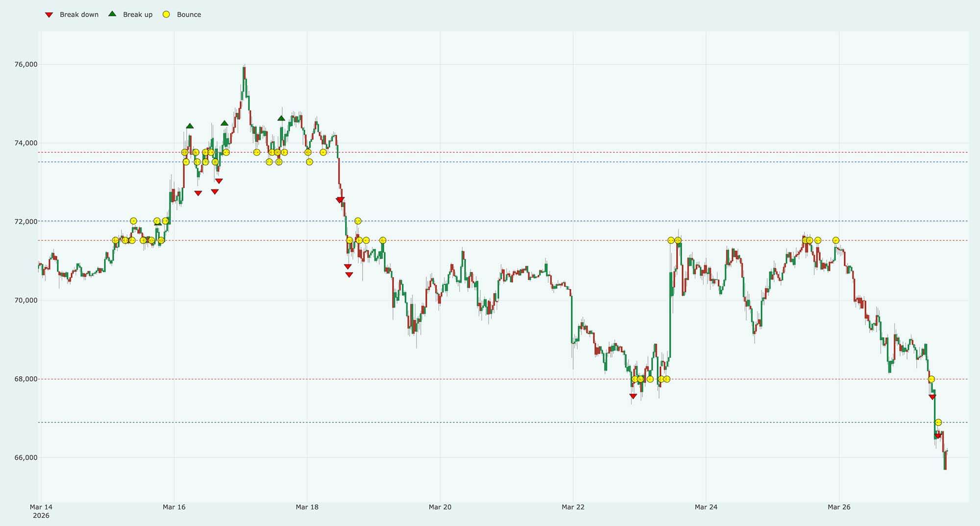Screen dimensions: 980x526
Task: Toggle the Break up legend entry
Action: [137, 15]
